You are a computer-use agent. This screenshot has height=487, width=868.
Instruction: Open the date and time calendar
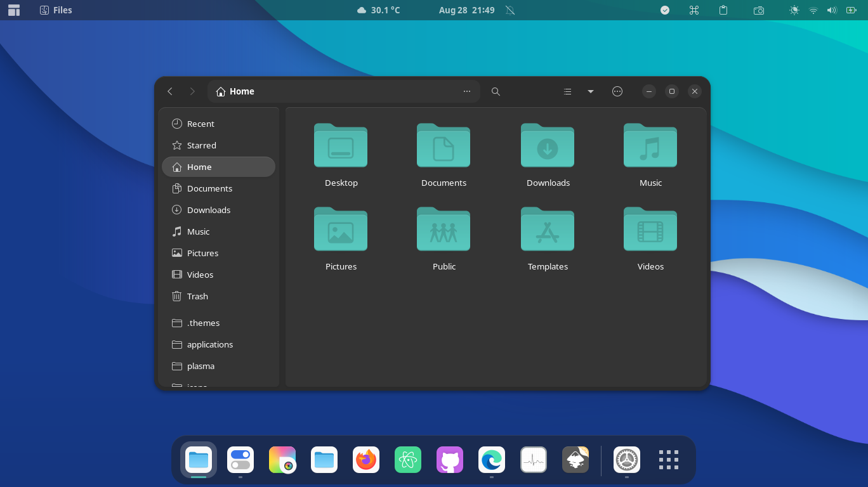(466, 10)
